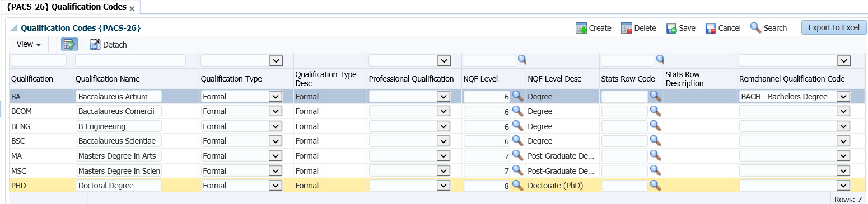Open Qualification Type dropdown for BCOM row
Screen dimensions: 868x204
(x=276, y=111)
